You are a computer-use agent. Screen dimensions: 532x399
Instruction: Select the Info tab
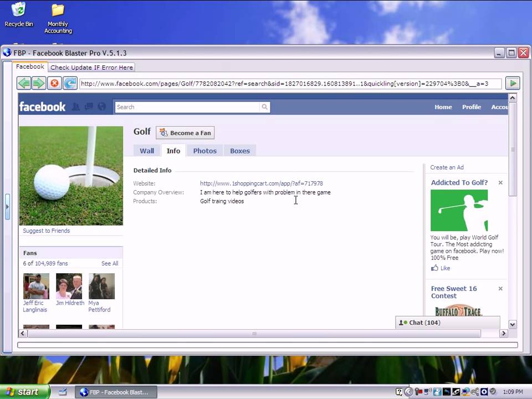173,151
